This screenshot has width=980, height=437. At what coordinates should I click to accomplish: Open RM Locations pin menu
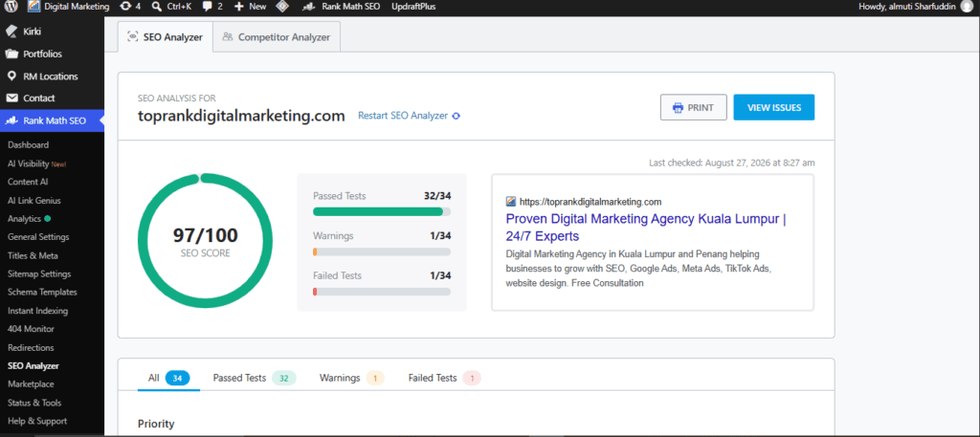pos(52,76)
